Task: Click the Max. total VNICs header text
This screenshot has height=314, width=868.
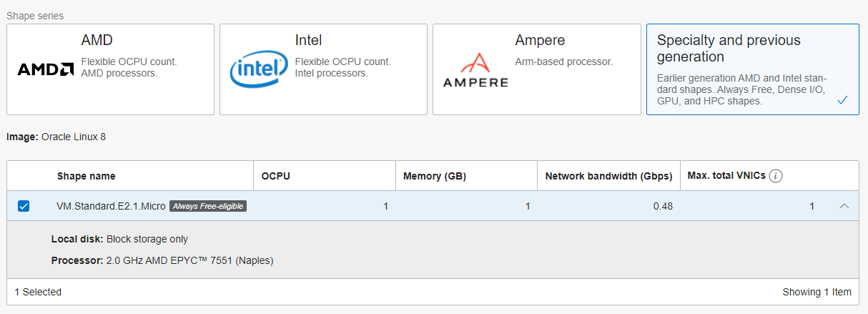Action: (726, 176)
